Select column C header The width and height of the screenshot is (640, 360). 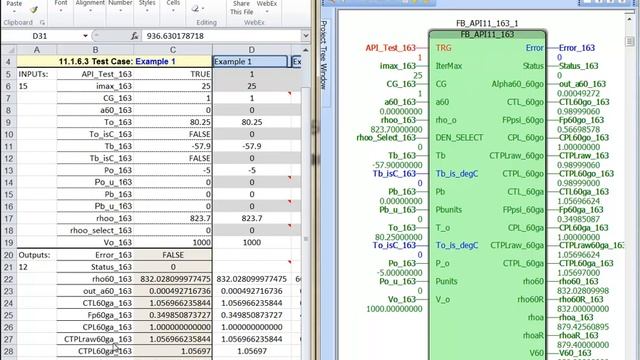coord(173,50)
